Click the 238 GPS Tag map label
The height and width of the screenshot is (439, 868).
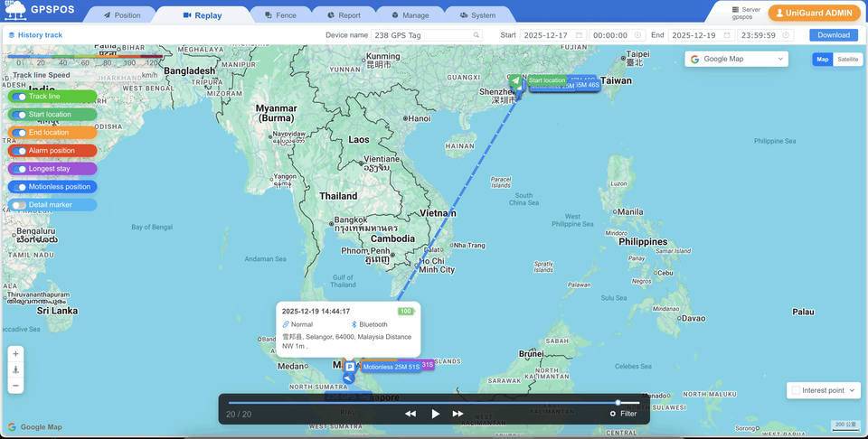pyautogui.click(x=348, y=397)
